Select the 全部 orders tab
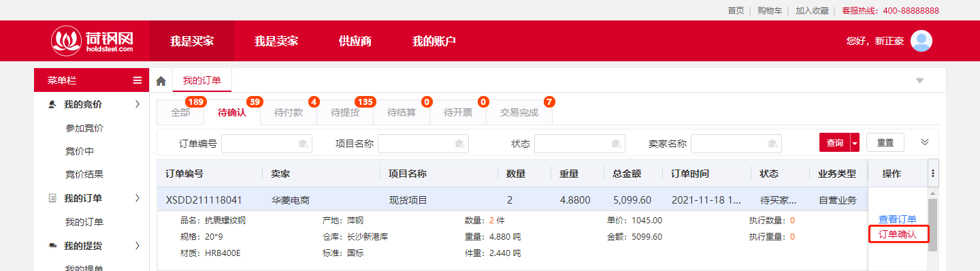 click(180, 112)
